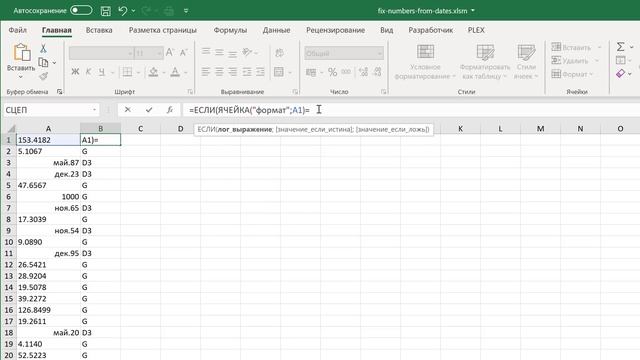
Task: Open the Буфер обмена dialog launcher
Action: coord(59,92)
